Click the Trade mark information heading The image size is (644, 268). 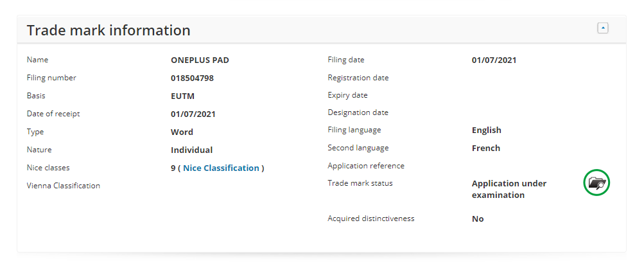109,30
